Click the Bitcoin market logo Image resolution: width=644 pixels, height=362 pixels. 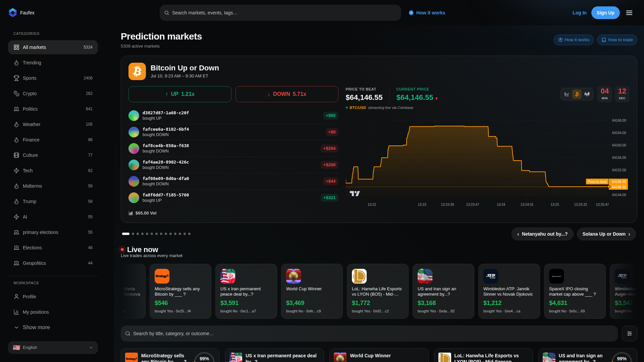click(137, 71)
